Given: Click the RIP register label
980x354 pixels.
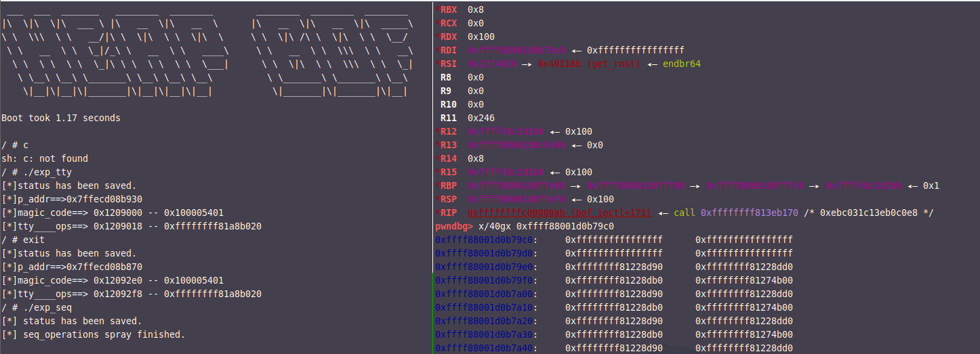Looking at the screenshot, I should click(448, 213).
